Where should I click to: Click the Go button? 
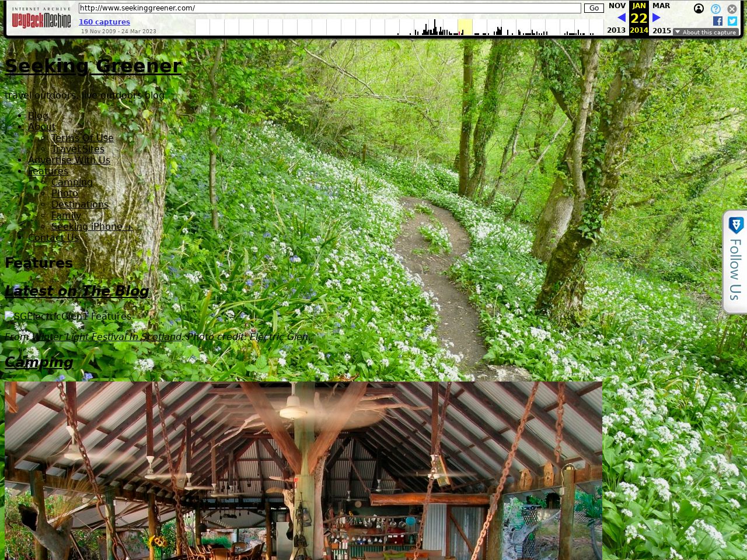coord(594,8)
